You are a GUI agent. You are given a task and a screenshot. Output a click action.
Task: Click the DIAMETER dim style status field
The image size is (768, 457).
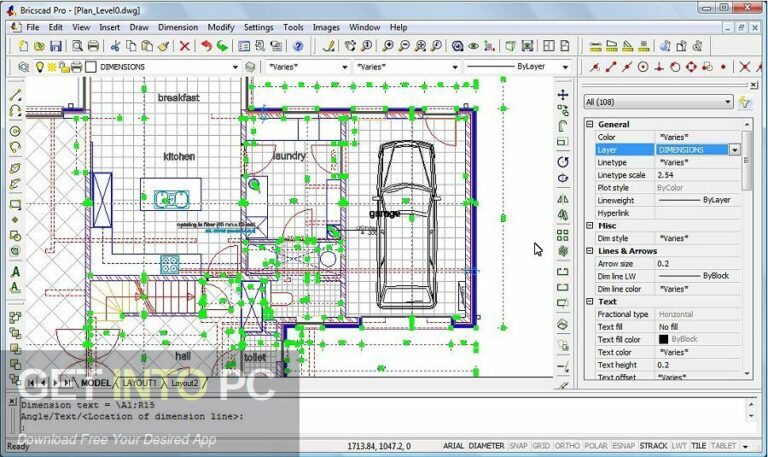[486, 446]
